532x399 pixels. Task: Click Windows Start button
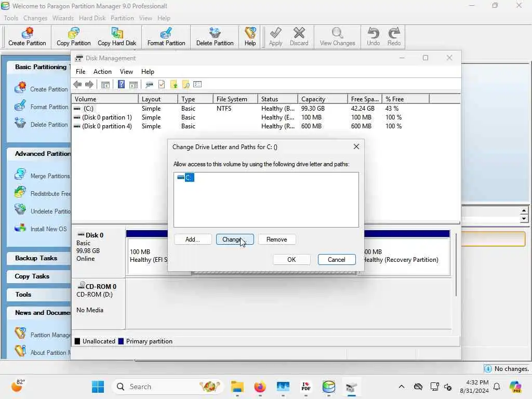[98, 387]
